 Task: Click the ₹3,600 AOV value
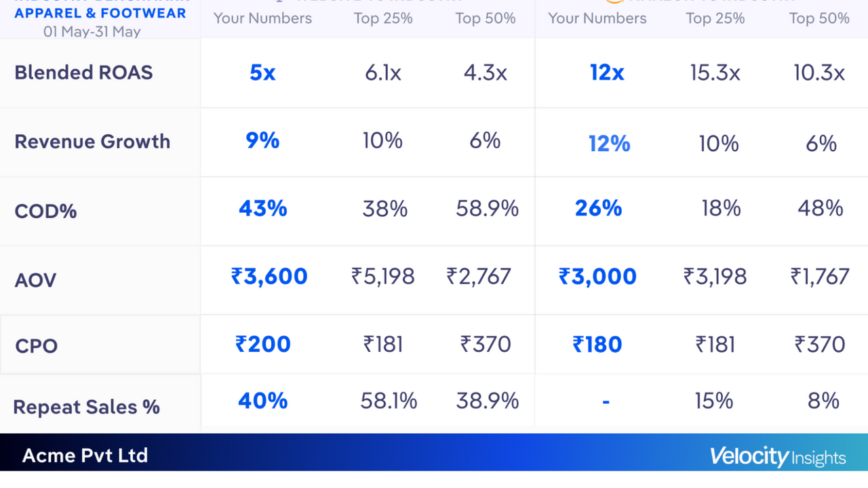(x=269, y=277)
